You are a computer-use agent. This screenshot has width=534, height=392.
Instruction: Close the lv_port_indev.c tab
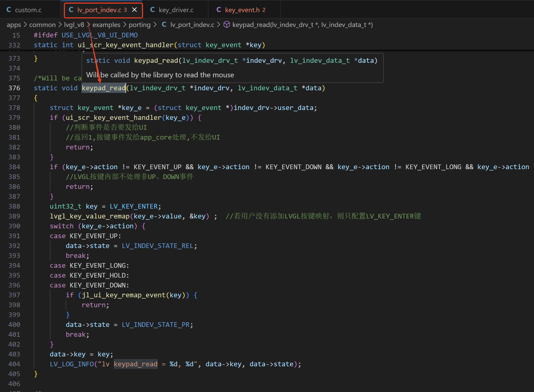(134, 10)
